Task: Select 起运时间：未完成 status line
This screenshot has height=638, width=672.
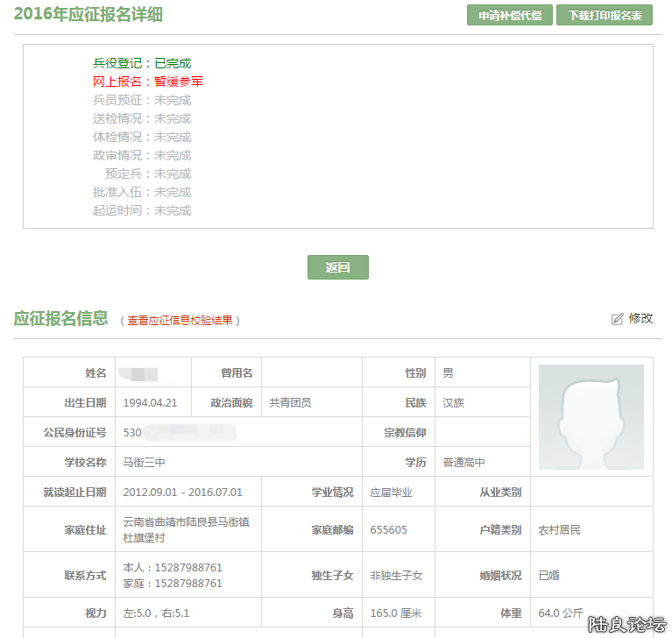Action: tap(142, 210)
